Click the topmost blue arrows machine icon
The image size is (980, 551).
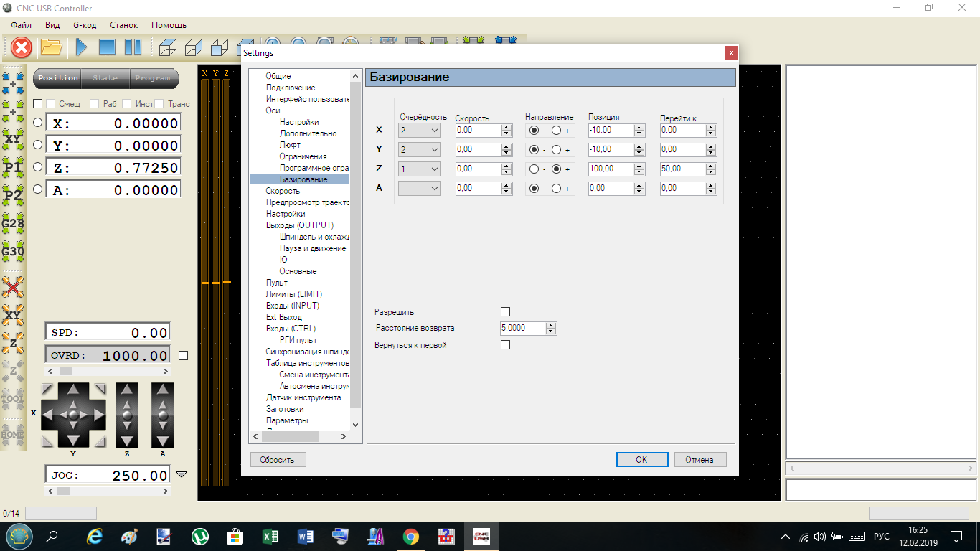coord(13,83)
